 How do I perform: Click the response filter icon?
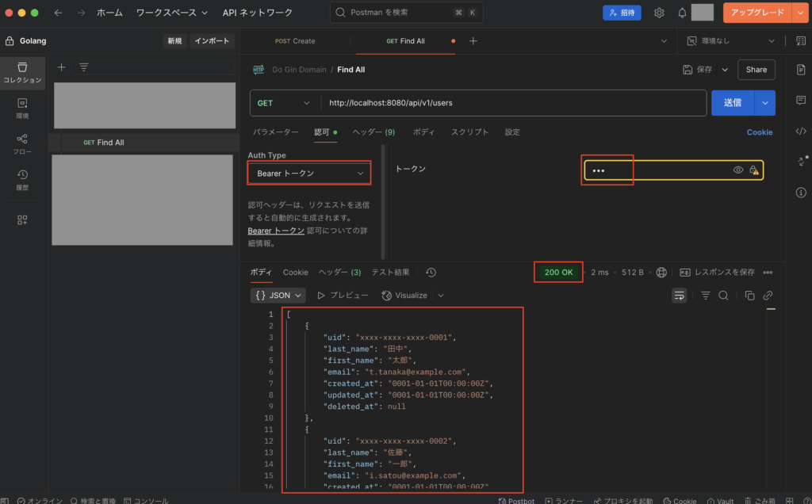(x=705, y=295)
